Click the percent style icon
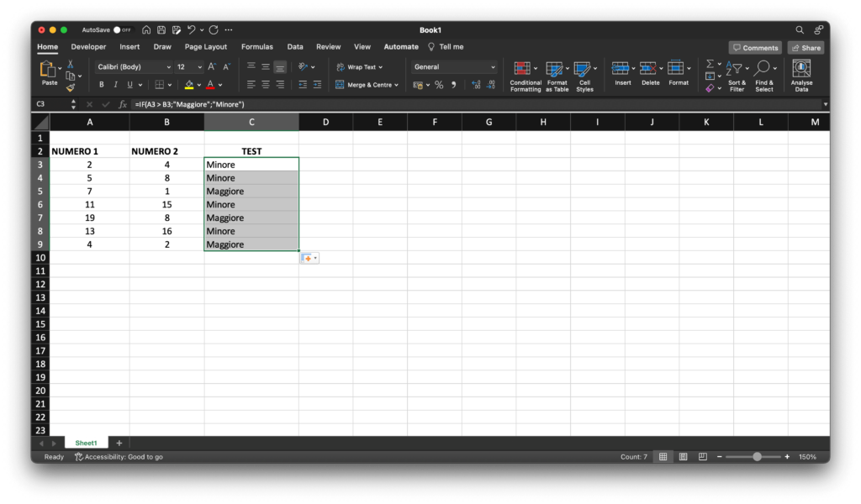The image size is (861, 504). 439,85
